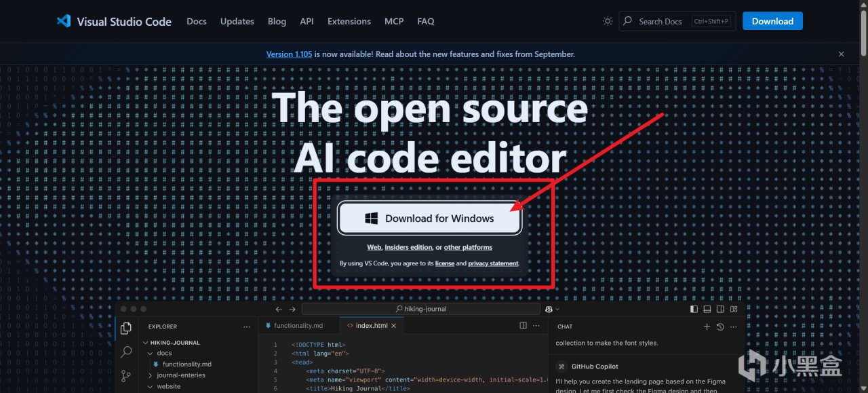The image size is (868, 393).
Task: Open the API nav item
Action: (307, 21)
